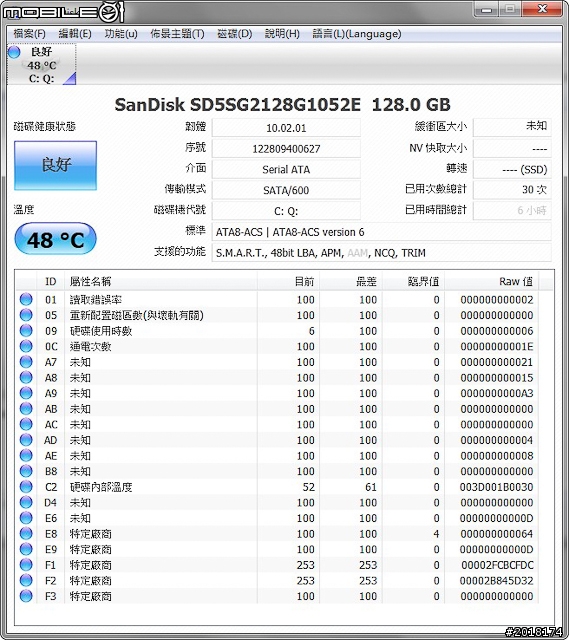The width and height of the screenshot is (569, 640).
Task: Click the status icon for attribute AD
Action: [x=26, y=440]
